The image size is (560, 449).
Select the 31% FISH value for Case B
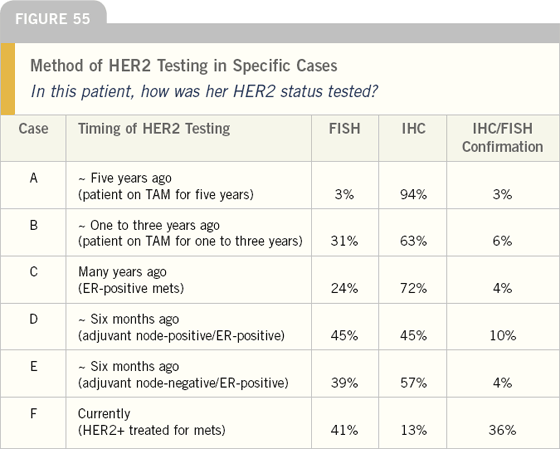pyautogui.click(x=344, y=241)
